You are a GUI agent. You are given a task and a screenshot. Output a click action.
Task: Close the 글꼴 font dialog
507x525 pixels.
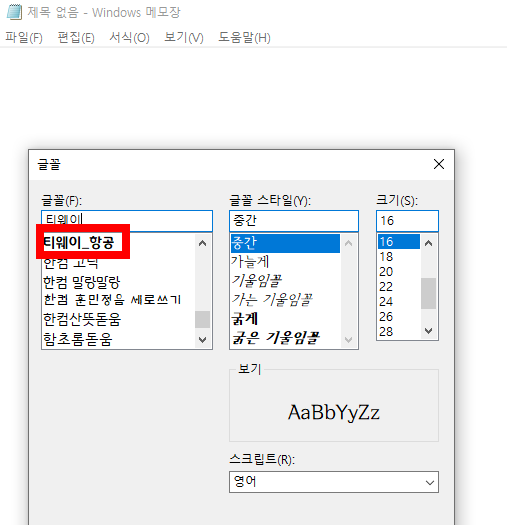[439, 164]
